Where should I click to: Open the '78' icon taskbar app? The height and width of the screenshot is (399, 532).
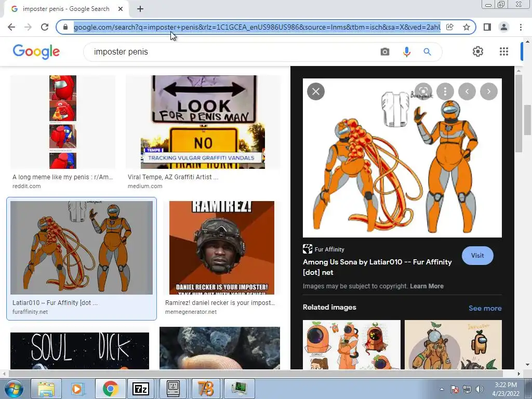coord(205,389)
